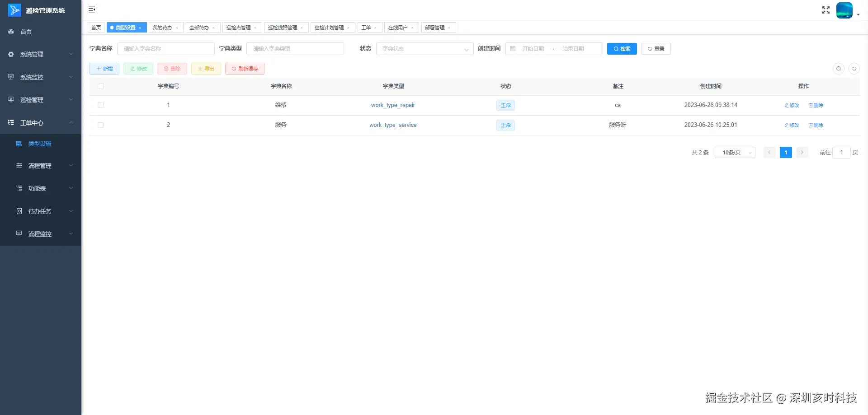The image size is (868, 415).
Task: Open the 10条/页 page size dropdown
Action: click(x=735, y=153)
